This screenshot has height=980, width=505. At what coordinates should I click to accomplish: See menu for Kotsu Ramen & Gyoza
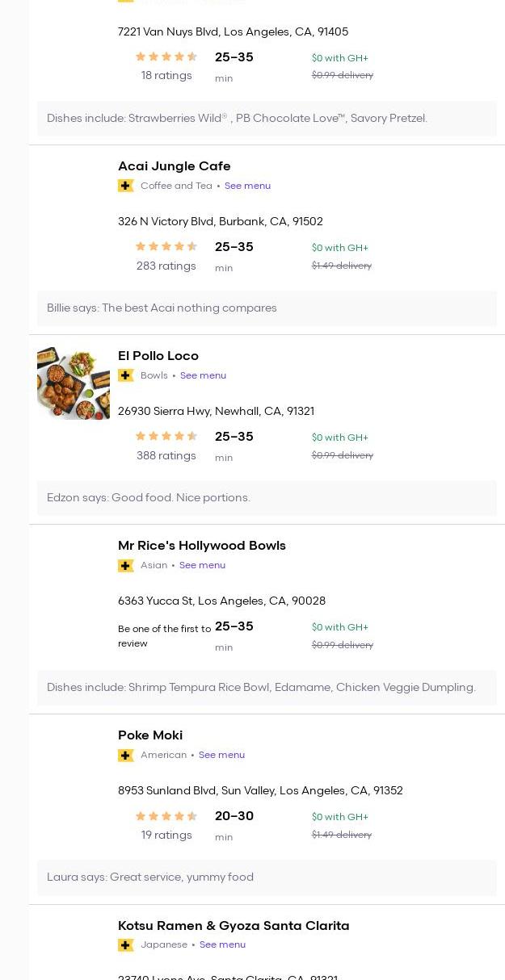click(x=222, y=944)
